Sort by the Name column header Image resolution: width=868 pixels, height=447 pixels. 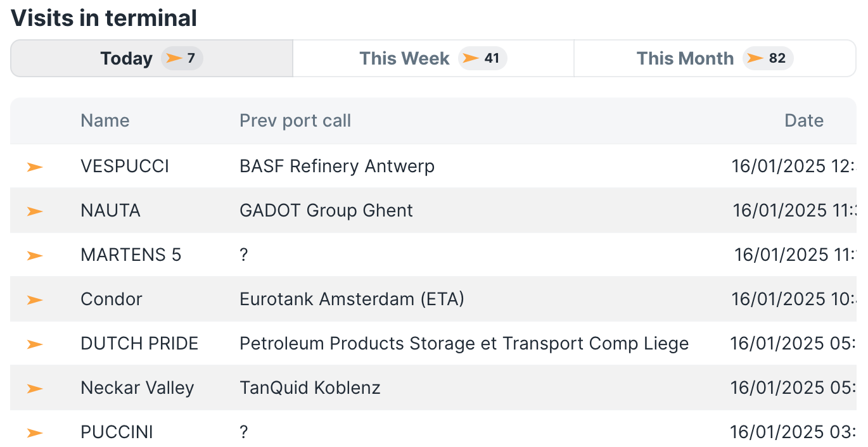pos(105,121)
